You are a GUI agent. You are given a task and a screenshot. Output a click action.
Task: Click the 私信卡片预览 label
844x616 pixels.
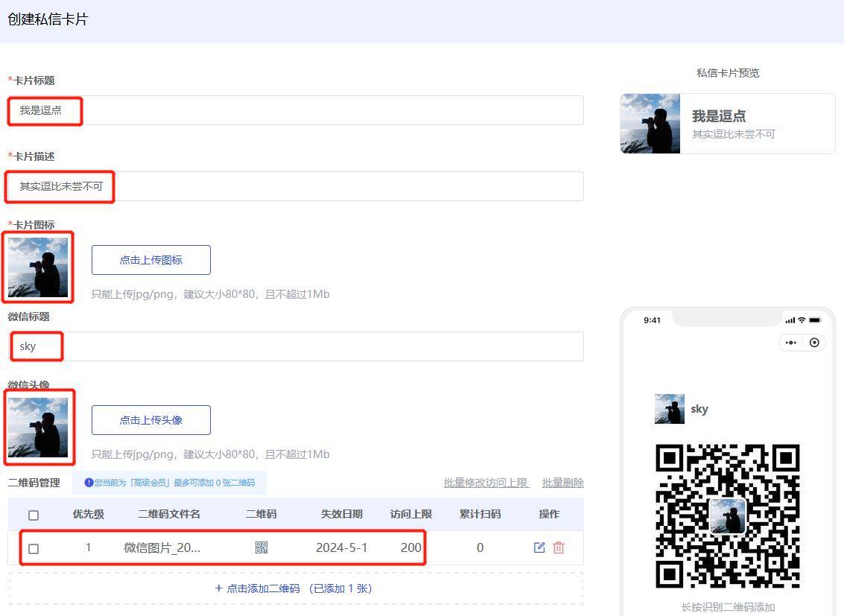(x=728, y=73)
